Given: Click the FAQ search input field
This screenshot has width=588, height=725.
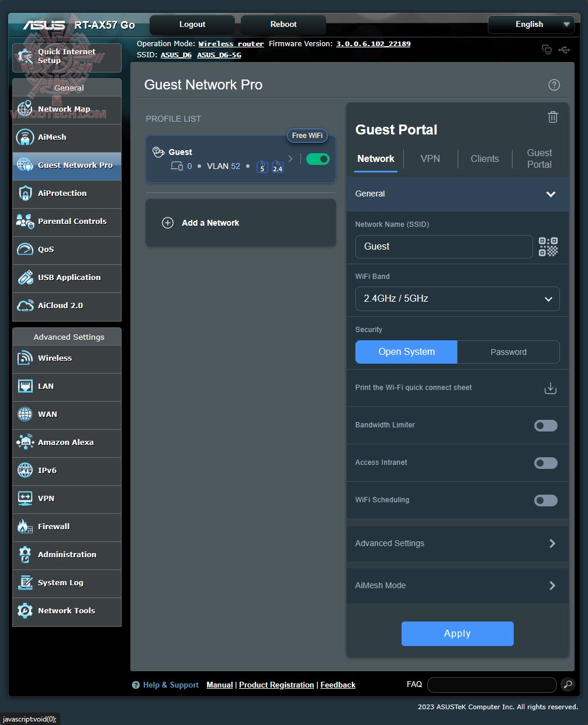Looking at the screenshot, I should click(492, 685).
